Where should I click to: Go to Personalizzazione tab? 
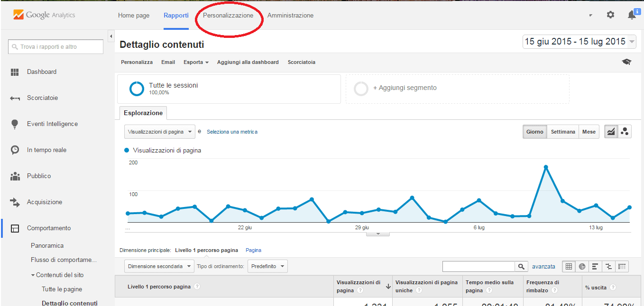click(228, 15)
